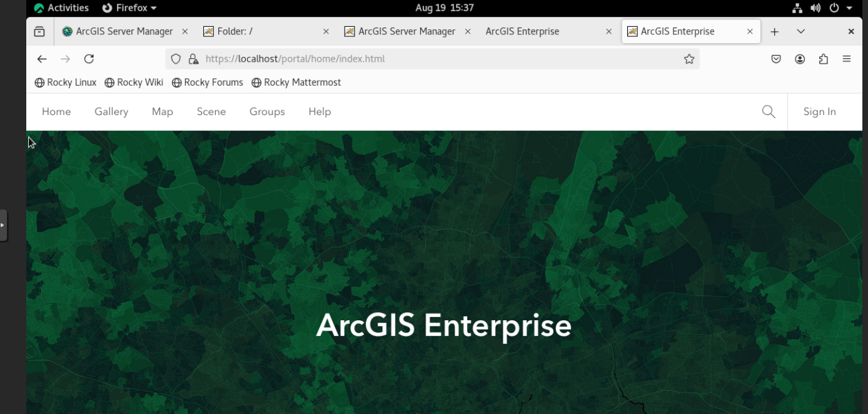Switch to the first ArcGIS Server Manager tab
Screen dimensions: 868x414
pyautogui.click(x=124, y=31)
